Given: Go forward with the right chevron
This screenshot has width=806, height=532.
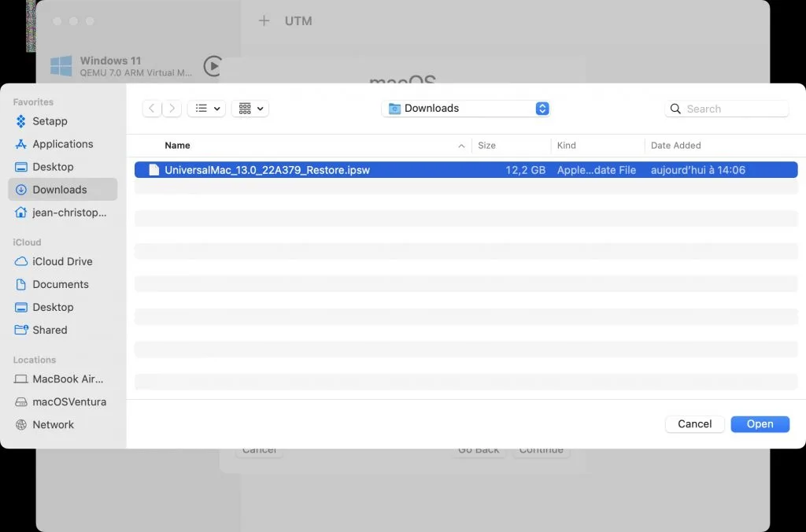Looking at the screenshot, I should 172,109.
